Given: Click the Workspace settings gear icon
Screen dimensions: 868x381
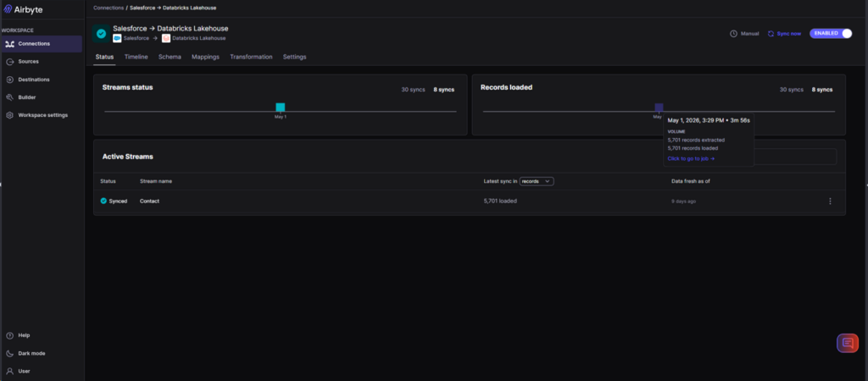Looking at the screenshot, I should pos(9,115).
